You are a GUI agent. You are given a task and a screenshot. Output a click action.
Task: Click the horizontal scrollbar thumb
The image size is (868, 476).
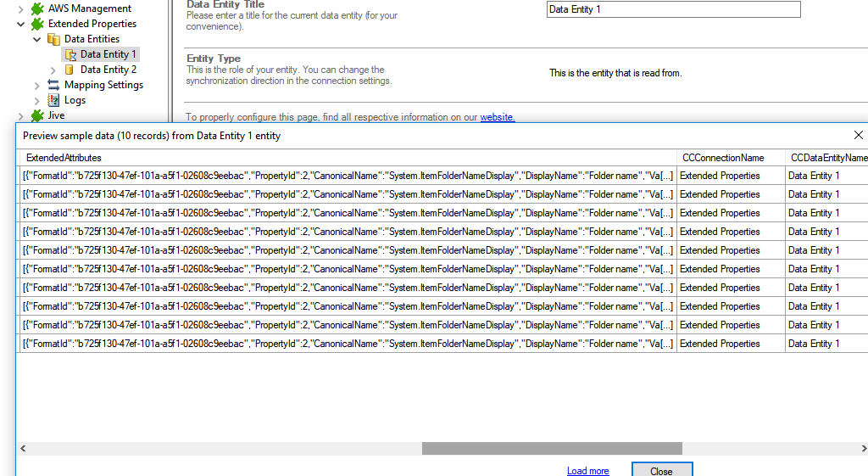(x=551, y=448)
